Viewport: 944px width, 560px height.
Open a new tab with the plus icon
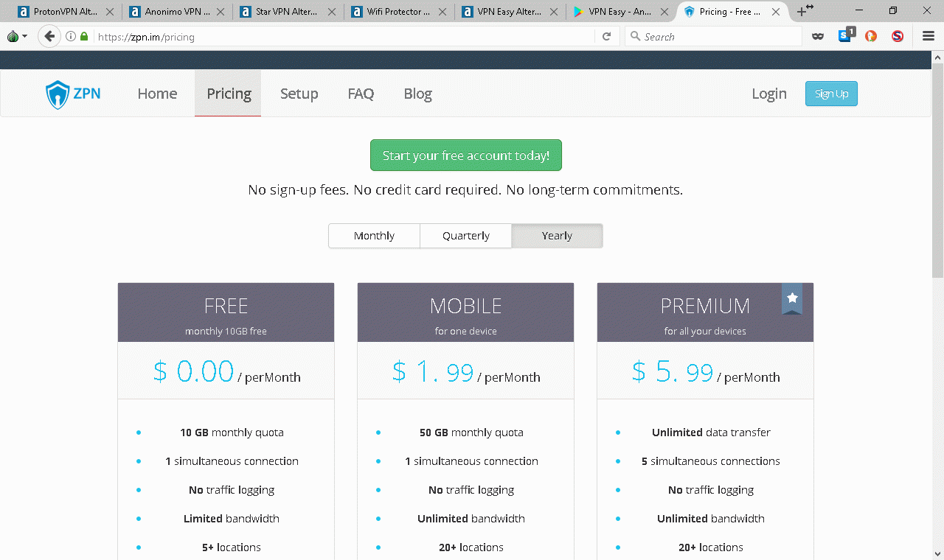(x=802, y=12)
